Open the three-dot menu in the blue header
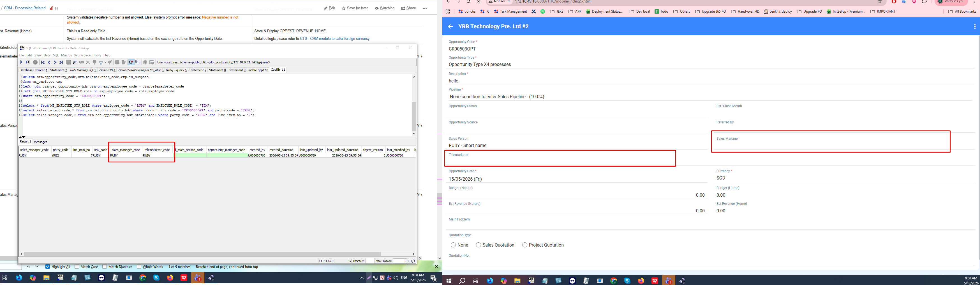980x285 pixels. pyautogui.click(x=975, y=27)
